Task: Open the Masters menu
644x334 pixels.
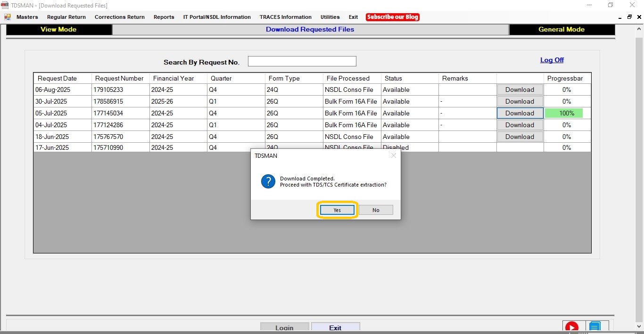Action: 27,17
